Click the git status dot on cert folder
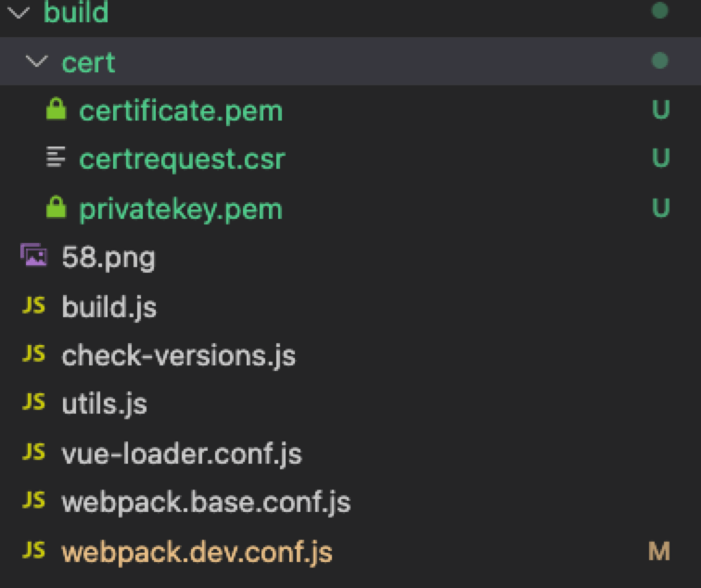 (x=660, y=60)
